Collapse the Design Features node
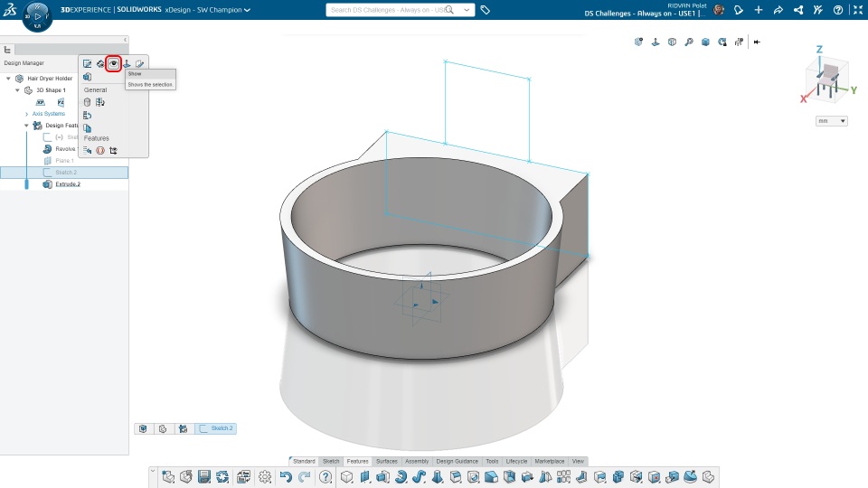The width and height of the screenshot is (868, 488). pos(26,126)
